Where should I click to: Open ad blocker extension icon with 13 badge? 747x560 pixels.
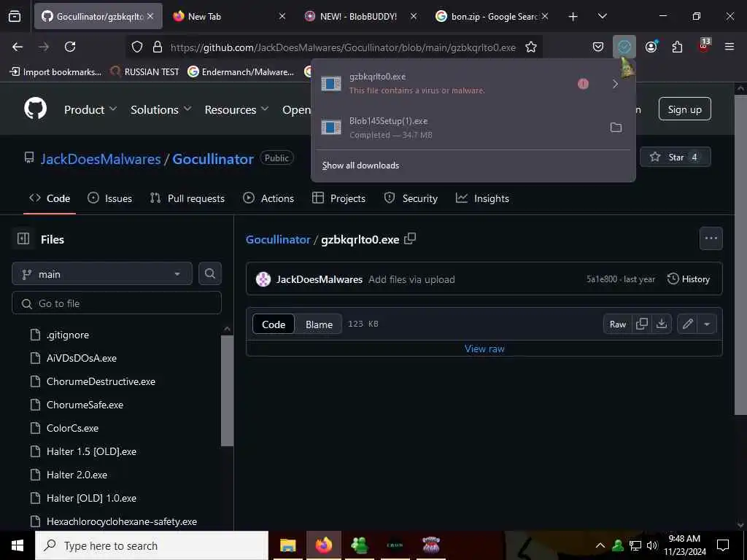click(x=704, y=46)
